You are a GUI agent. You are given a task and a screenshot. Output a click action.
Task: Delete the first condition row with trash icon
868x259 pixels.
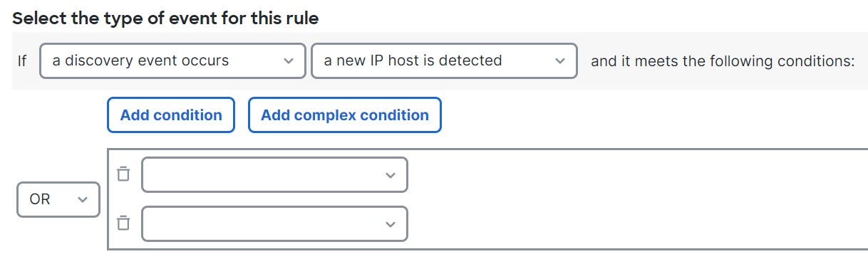123,174
